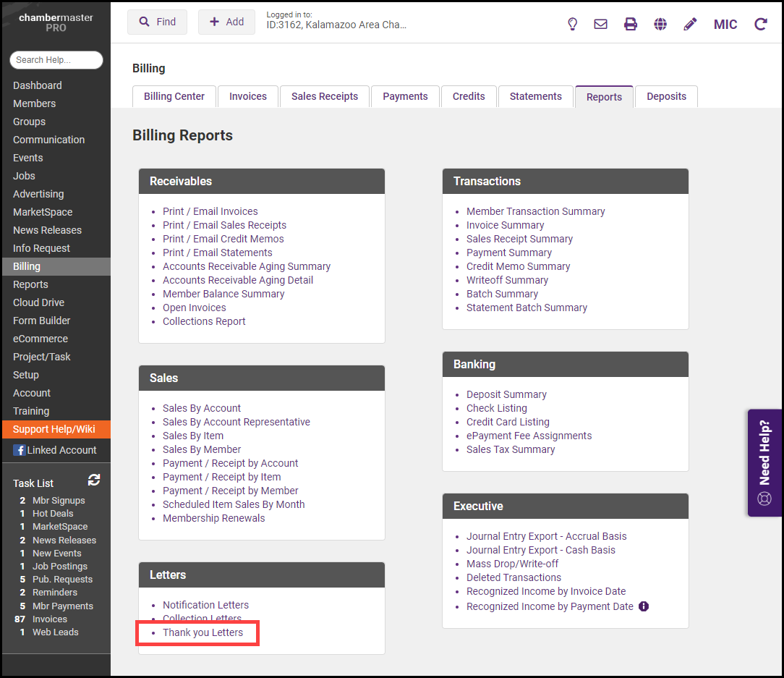This screenshot has height=678, width=784.
Task: Open the envelope mail icon
Action: [600, 24]
